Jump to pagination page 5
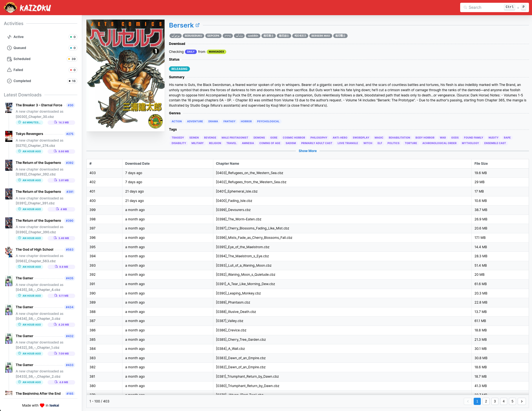The width and height of the screenshot is (532, 411). [x=512, y=401]
